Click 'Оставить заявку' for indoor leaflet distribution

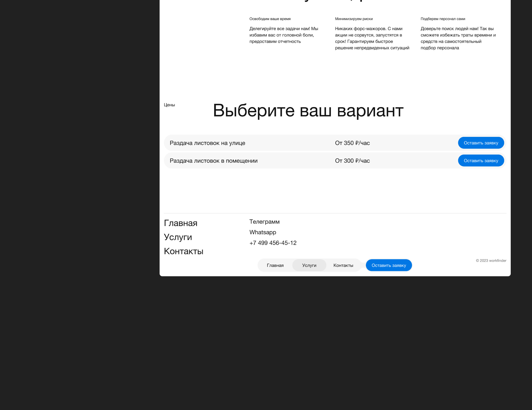pos(481,161)
